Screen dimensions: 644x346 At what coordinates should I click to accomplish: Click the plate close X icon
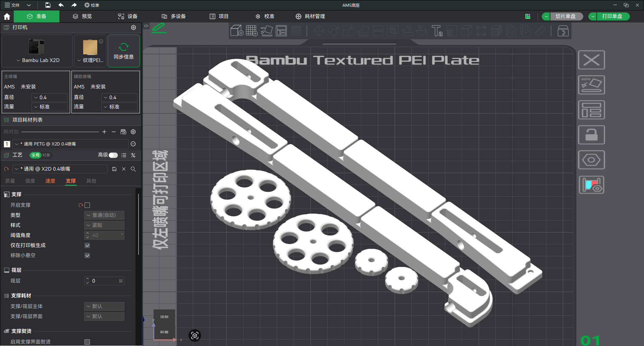point(591,60)
